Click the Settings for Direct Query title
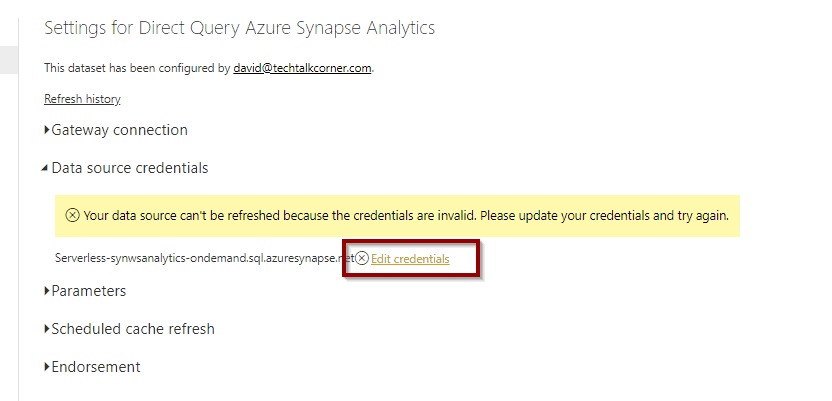 pyautogui.click(x=240, y=28)
